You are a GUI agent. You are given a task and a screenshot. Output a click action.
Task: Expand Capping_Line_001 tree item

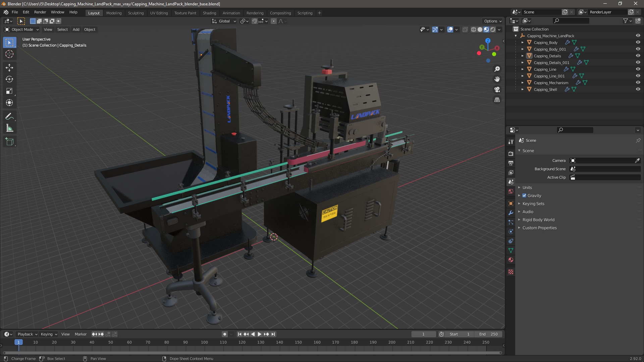click(x=522, y=76)
